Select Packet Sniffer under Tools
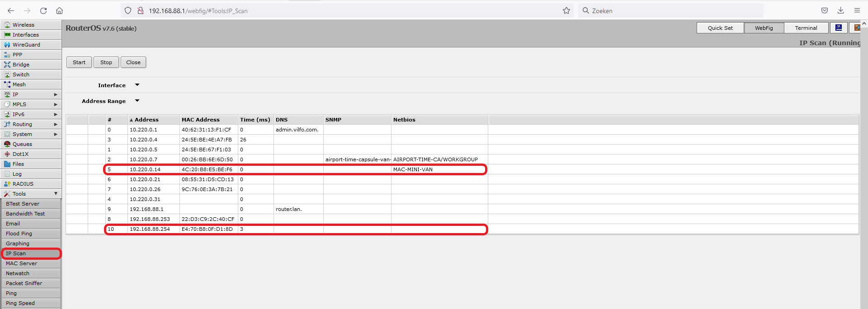 31,283
